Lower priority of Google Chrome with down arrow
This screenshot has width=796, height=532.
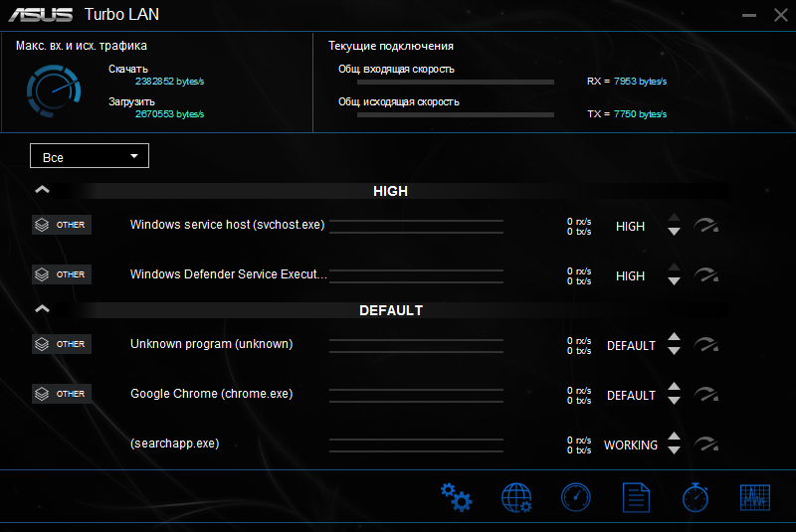(674, 401)
